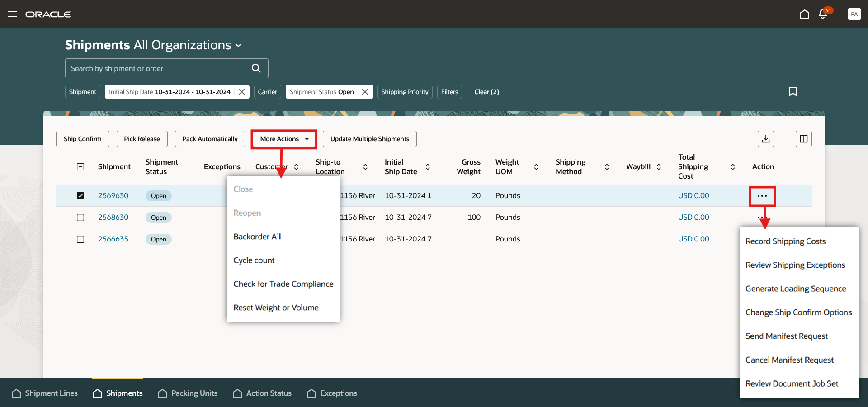Screen dimensions: 868x407
Task: Remove the Shipment Status Open filter
Action: pyautogui.click(x=365, y=92)
